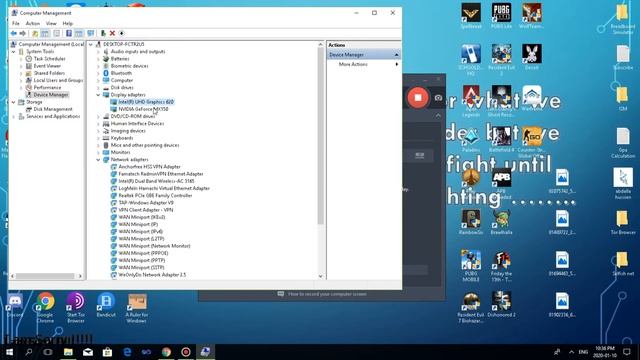Click the Back arrow toolbar icon

[x=14, y=33]
